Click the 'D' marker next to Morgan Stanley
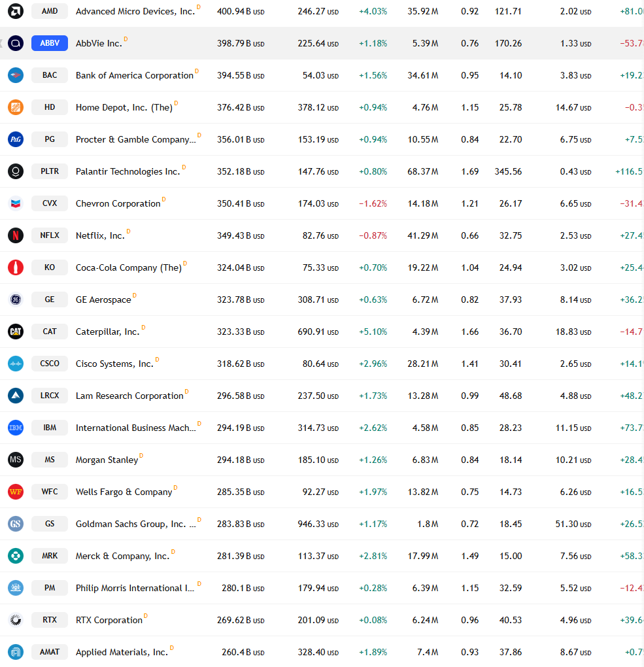This screenshot has height=667, width=644. (x=141, y=456)
